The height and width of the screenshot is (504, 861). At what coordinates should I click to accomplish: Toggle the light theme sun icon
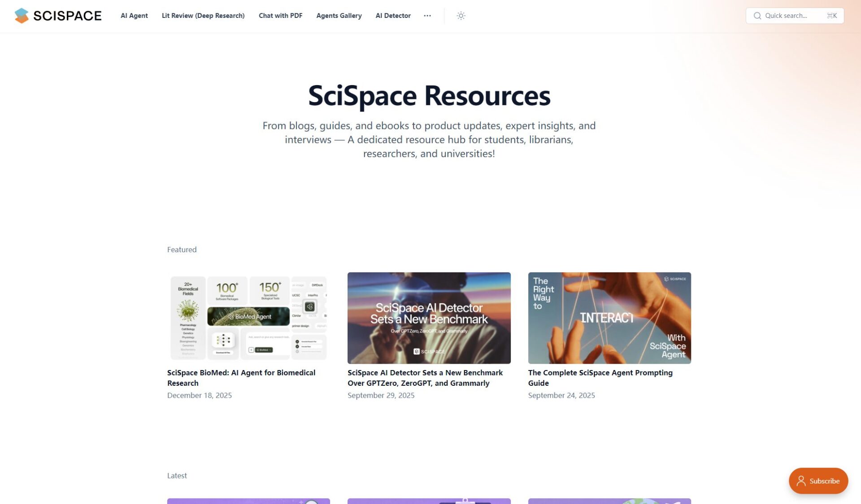[x=461, y=16]
